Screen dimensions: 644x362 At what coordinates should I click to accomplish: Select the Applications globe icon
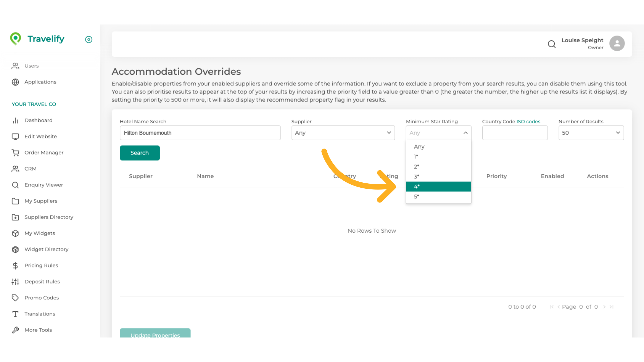point(15,82)
